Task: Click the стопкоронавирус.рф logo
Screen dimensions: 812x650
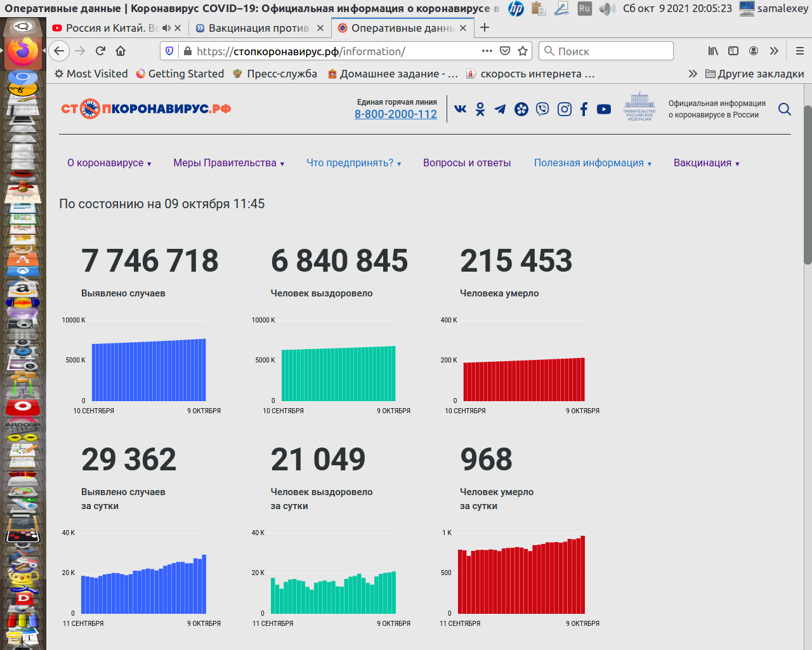Action: 146,109
